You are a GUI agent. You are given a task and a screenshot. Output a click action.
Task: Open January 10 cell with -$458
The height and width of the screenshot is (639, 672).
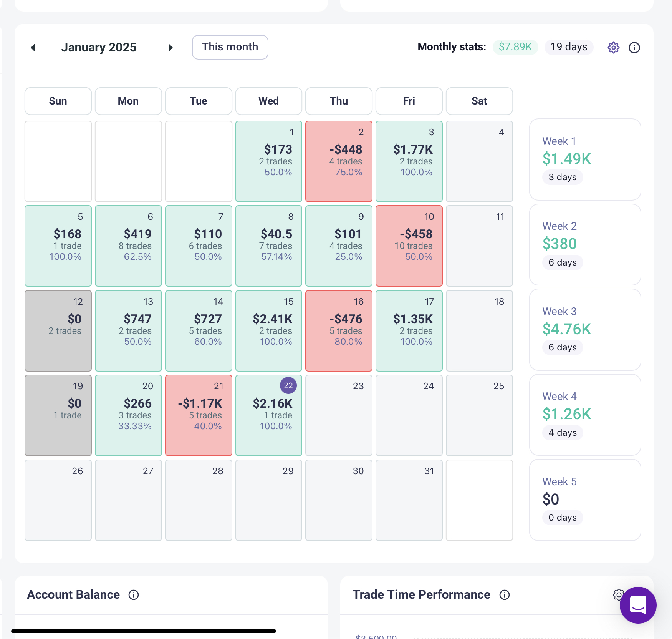click(x=409, y=246)
